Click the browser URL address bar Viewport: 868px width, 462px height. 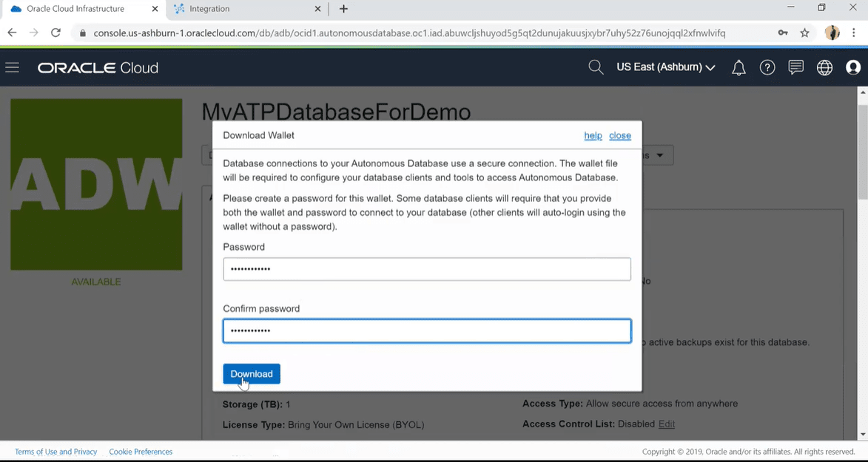point(409,33)
